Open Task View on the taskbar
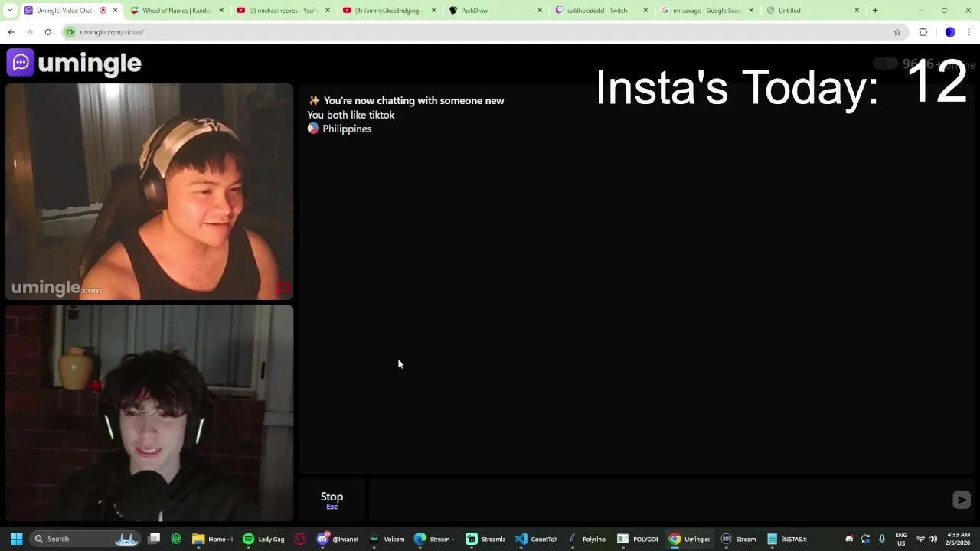 [154, 539]
